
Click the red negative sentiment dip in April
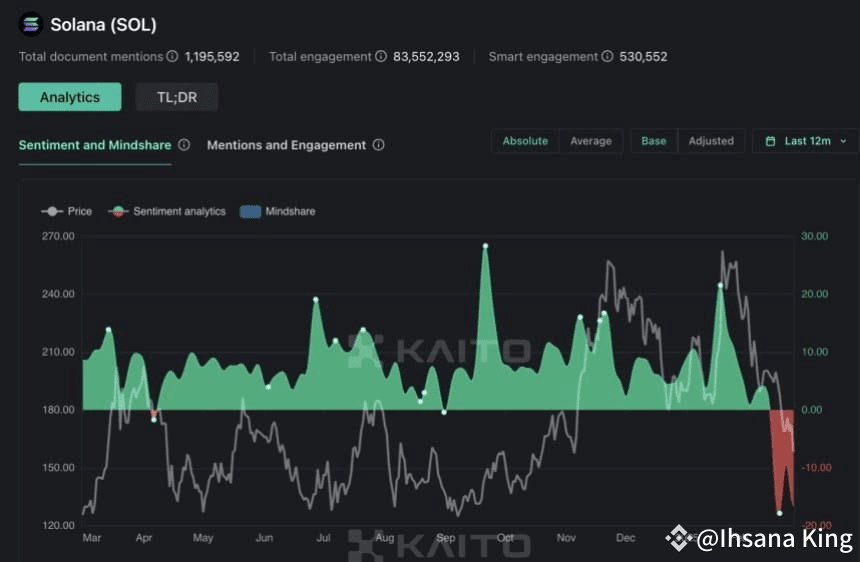click(154, 415)
